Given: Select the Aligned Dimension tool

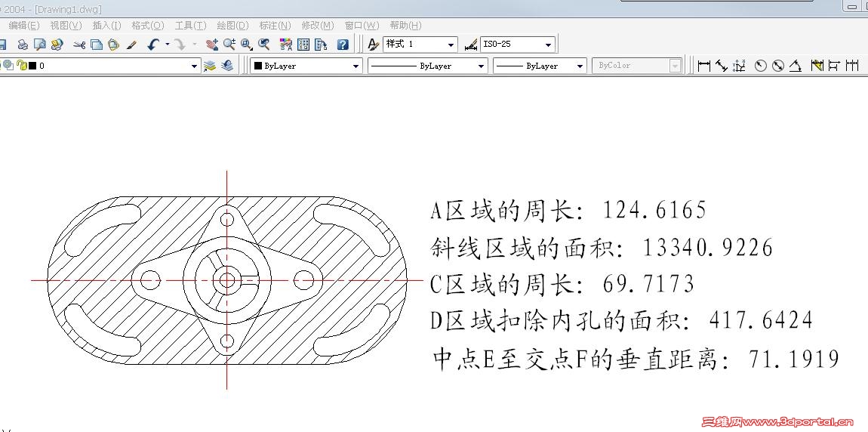Looking at the screenshot, I should pos(722,66).
